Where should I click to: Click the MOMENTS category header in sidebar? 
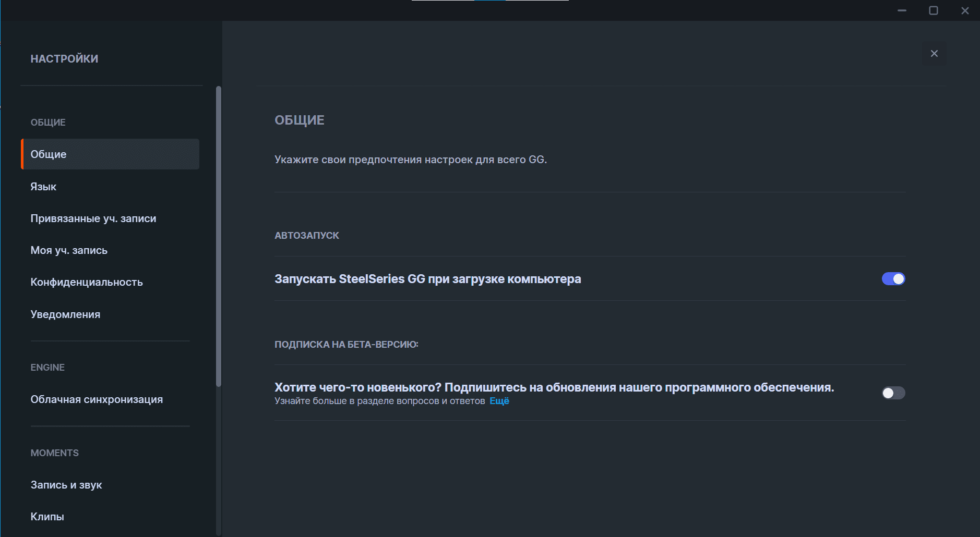pyautogui.click(x=55, y=453)
